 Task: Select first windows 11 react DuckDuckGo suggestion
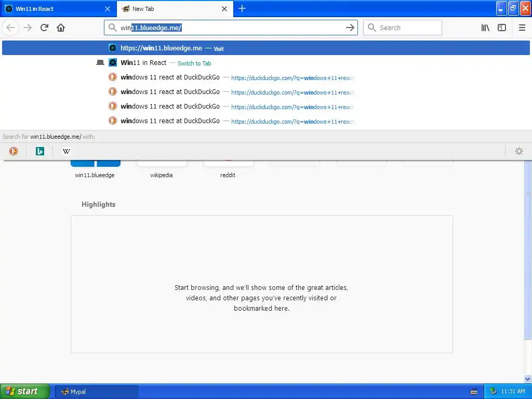coord(265,77)
